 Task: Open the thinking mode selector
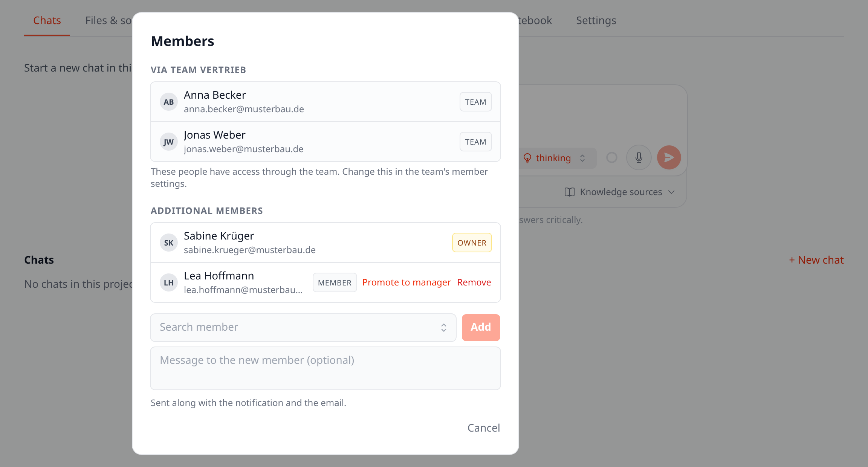pos(558,158)
